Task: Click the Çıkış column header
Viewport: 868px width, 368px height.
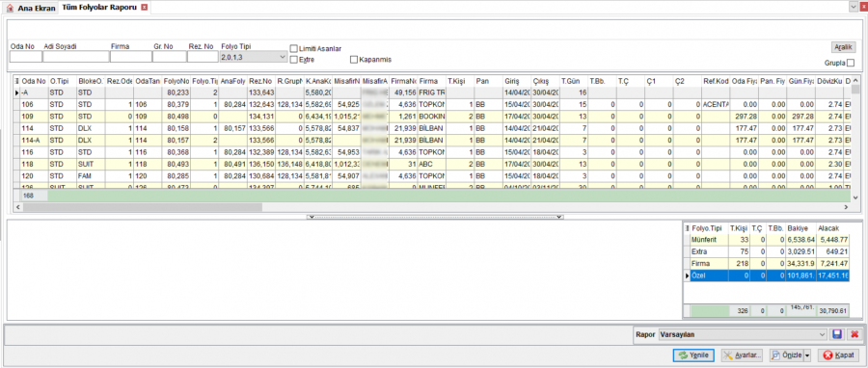Action: pos(545,81)
